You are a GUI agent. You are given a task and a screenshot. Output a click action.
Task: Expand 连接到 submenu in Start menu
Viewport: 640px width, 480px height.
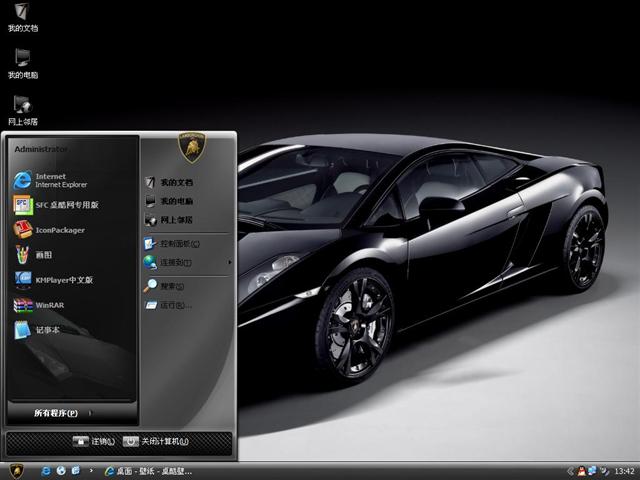(176, 263)
